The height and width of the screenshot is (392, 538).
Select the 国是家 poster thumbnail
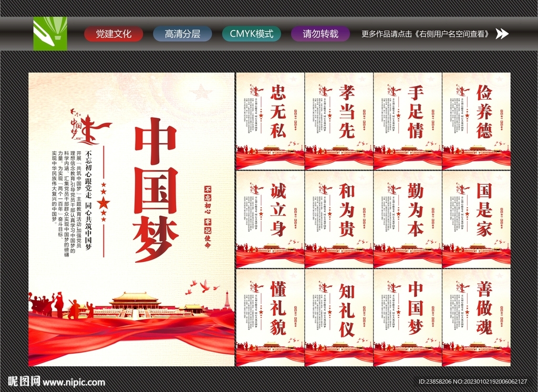[x=475, y=218]
